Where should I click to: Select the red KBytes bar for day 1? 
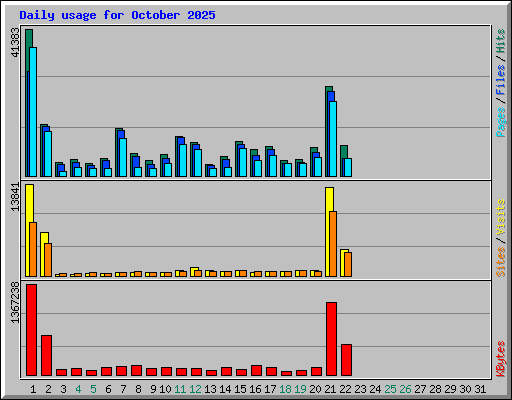(x=32, y=330)
